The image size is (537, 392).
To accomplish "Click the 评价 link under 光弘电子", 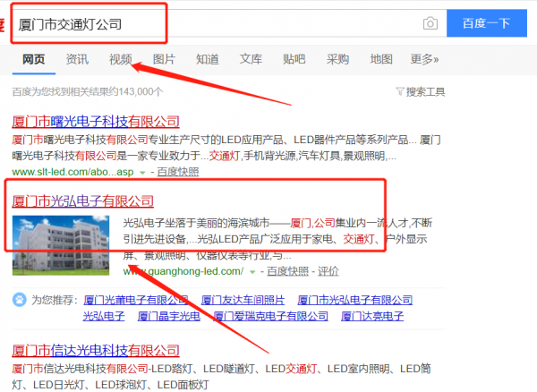I will [328, 271].
